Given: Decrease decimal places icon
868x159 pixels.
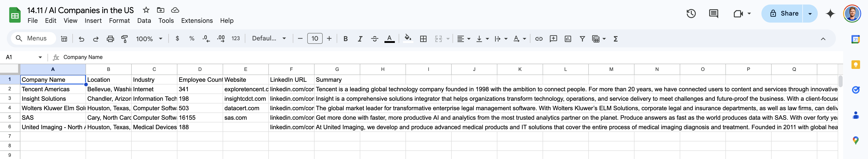Looking at the screenshot, I should [x=206, y=39].
